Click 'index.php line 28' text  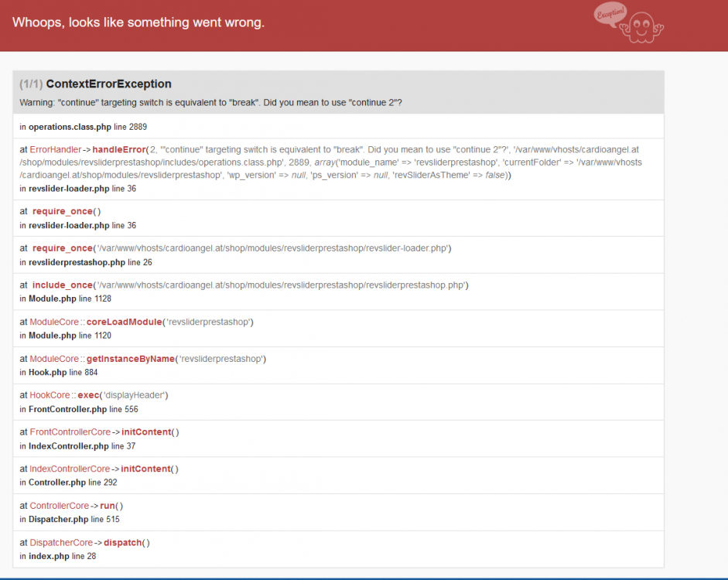63,556
